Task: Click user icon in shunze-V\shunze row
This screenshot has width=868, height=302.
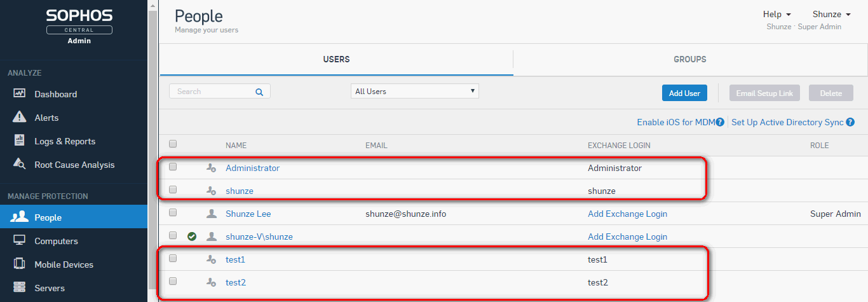Action: 211,237
